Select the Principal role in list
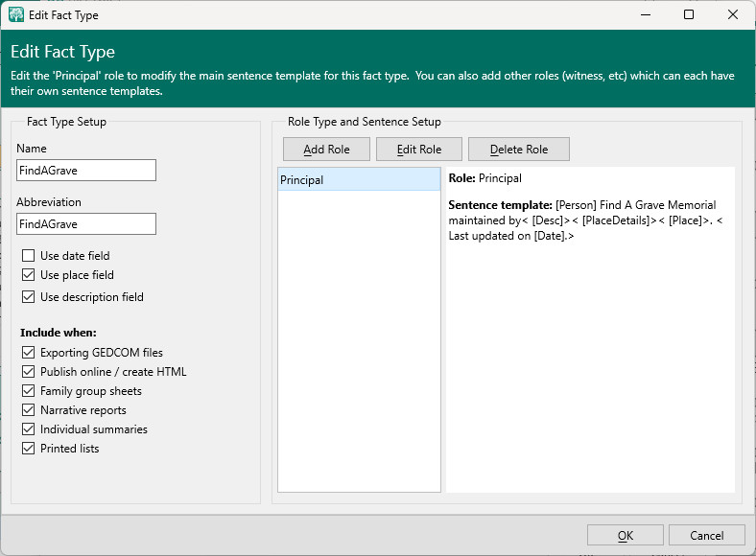 coord(358,179)
